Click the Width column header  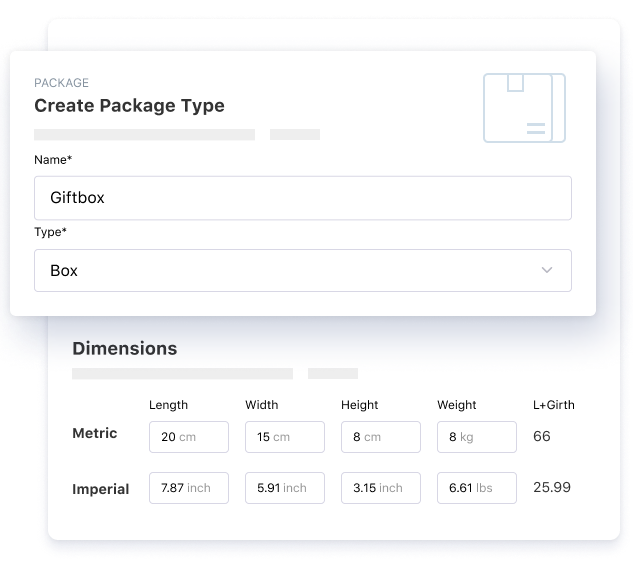click(x=262, y=405)
